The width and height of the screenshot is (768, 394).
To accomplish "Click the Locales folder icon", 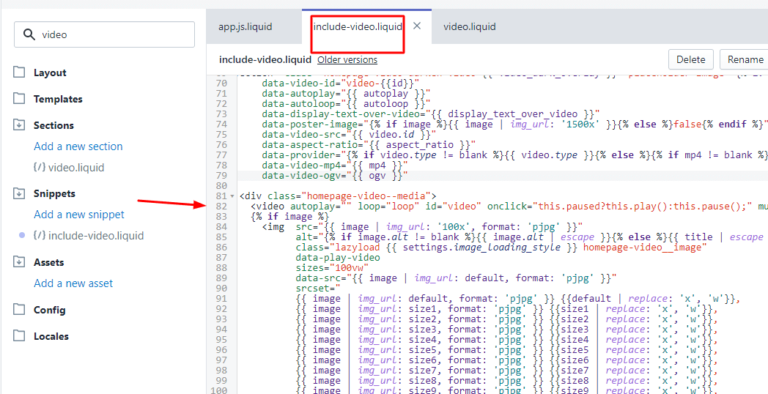I will pos(19,337).
